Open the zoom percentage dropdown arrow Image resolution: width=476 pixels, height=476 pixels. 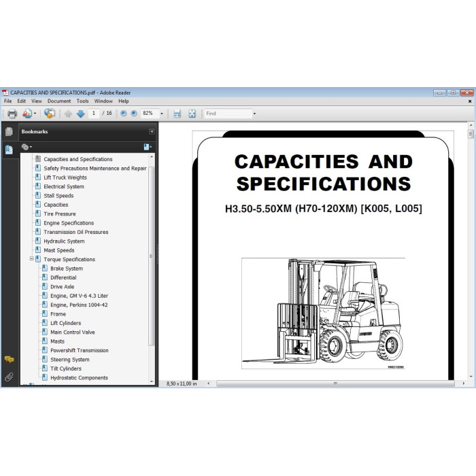[162, 114]
